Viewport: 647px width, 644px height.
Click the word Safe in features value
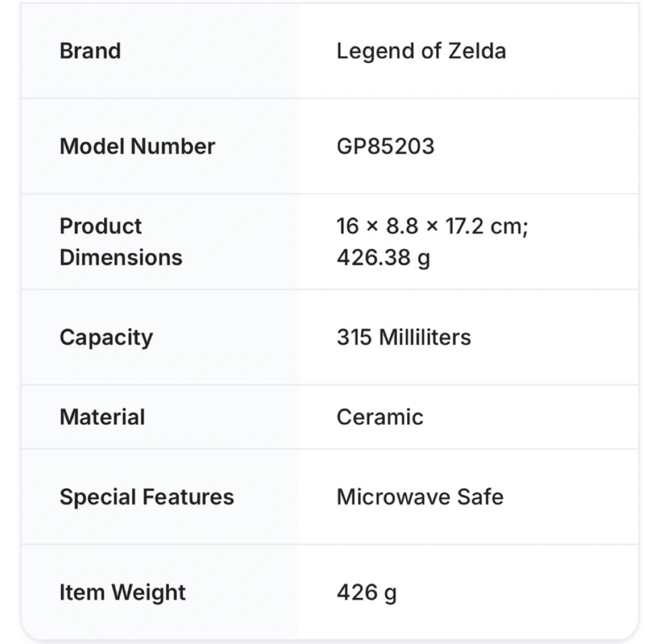(480, 497)
